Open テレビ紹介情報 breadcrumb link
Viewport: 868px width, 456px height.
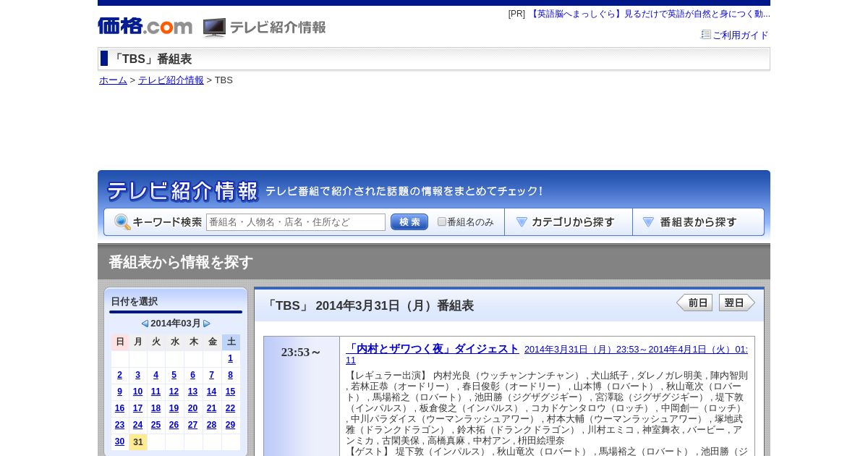pyautogui.click(x=171, y=80)
